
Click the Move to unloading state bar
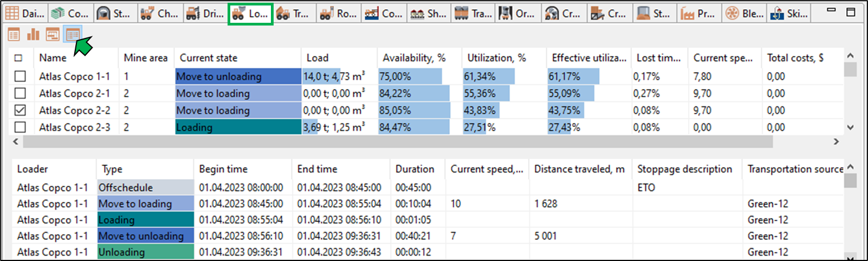[238, 77]
